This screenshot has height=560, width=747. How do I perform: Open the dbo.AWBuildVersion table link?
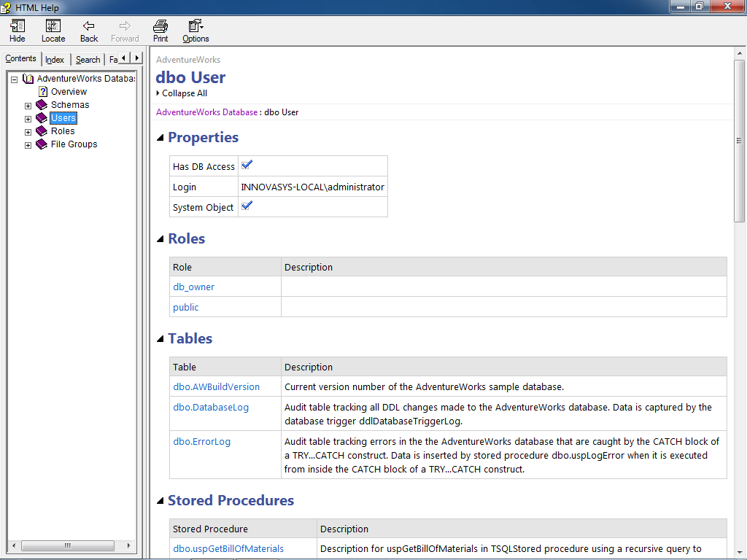click(216, 387)
